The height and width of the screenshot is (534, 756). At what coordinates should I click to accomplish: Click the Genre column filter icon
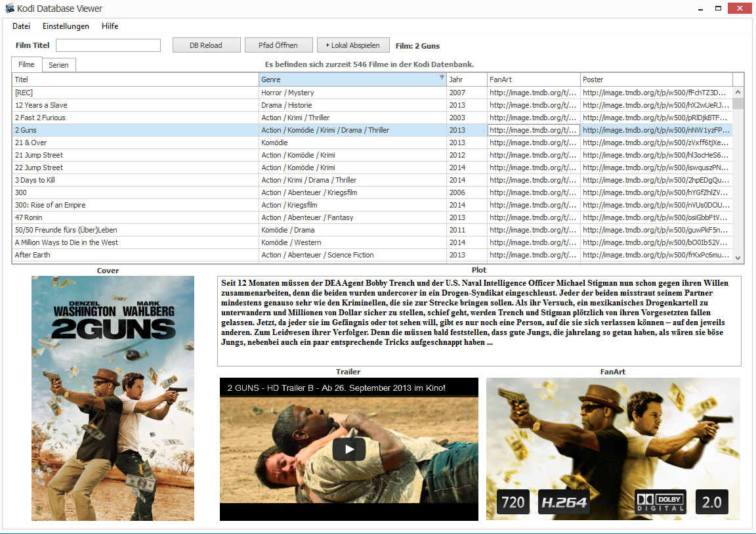pyautogui.click(x=442, y=78)
